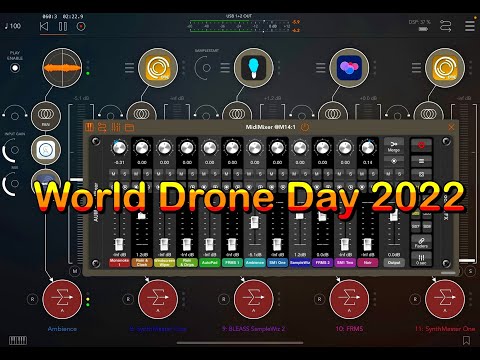The height and width of the screenshot is (360, 480).
Task: Rewind AUM transport to start
Action: point(44,26)
